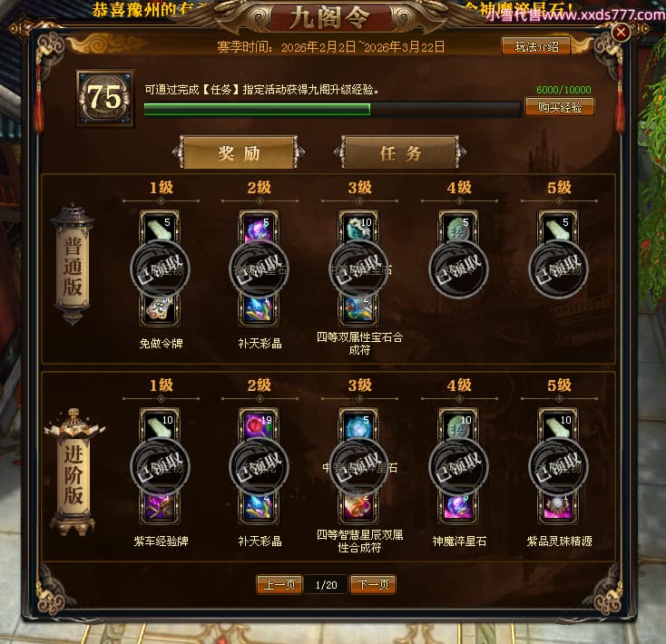The image size is (666, 644).
Task: Select the 神魔淬星石 reward icon
Action: 458,506
